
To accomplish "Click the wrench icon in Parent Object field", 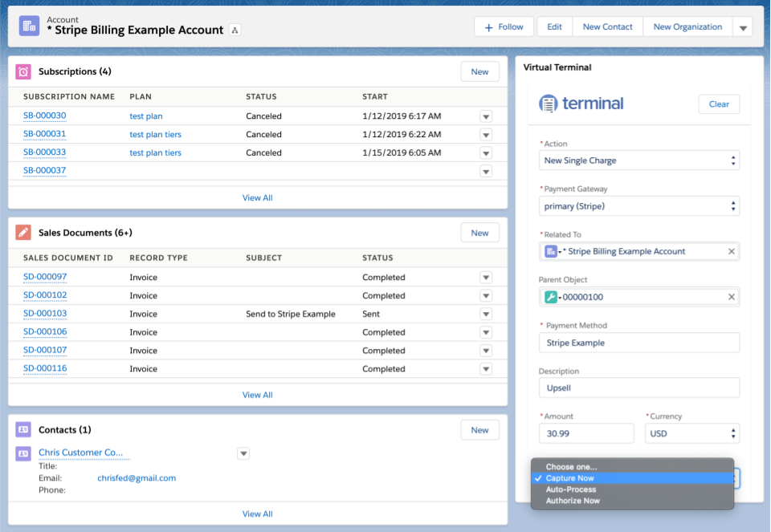I will (x=551, y=297).
